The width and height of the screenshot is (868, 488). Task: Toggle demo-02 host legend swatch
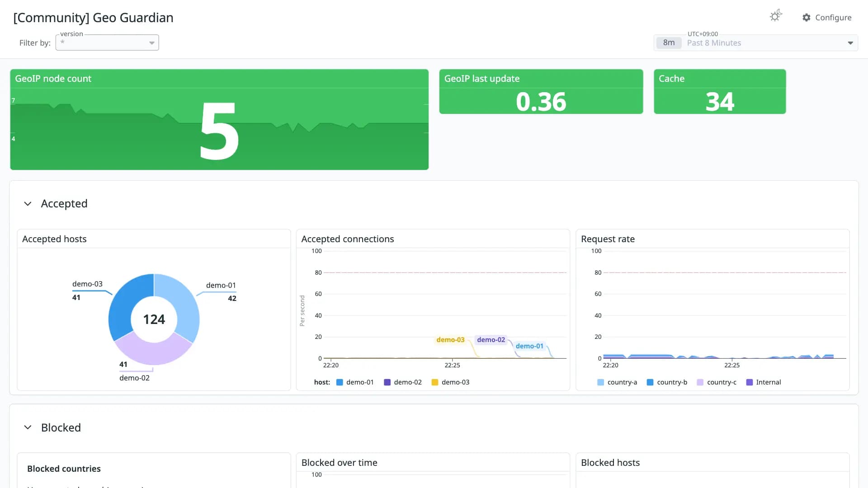pos(387,382)
